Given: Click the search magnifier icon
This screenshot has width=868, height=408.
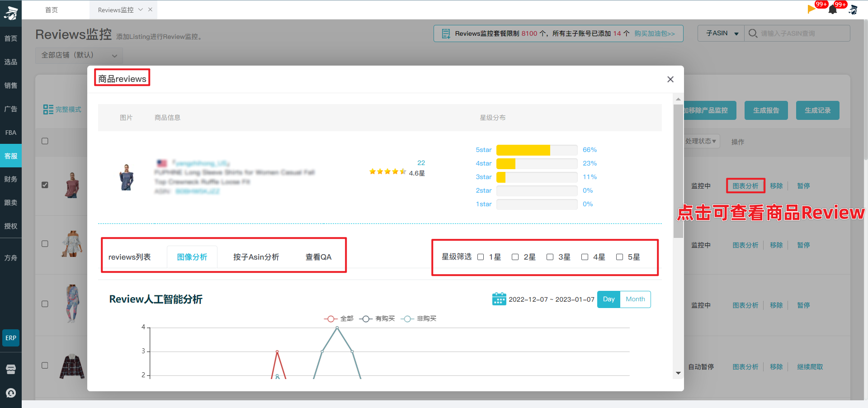Looking at the screenshot, I should (x=753, y=33).
